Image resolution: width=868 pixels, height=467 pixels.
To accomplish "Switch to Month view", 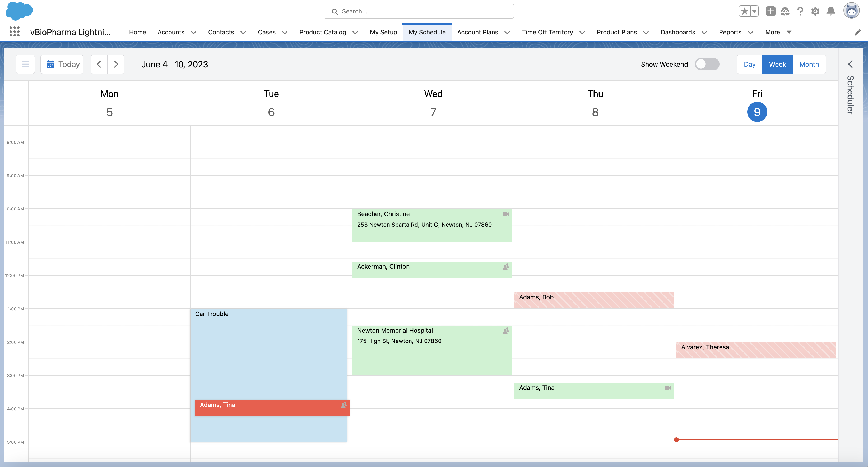I will click(x=809, y=64).
